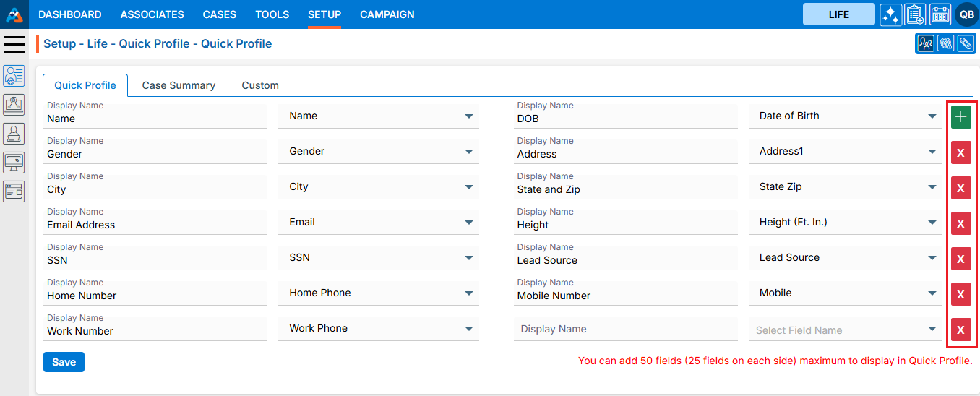The image size is (980, 396).
Task: Click the bandage icon at top right
Action: coord(965,43)
